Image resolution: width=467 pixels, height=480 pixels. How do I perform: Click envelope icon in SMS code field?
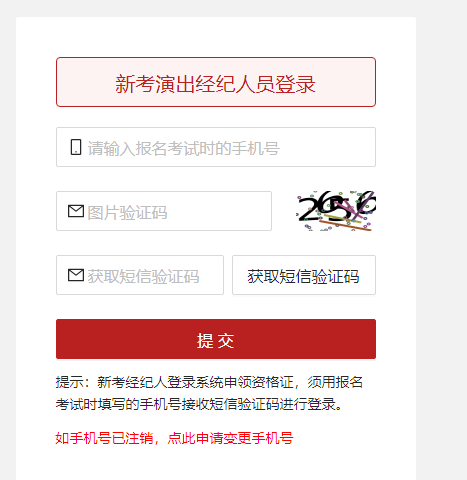[x=76, y=275]
